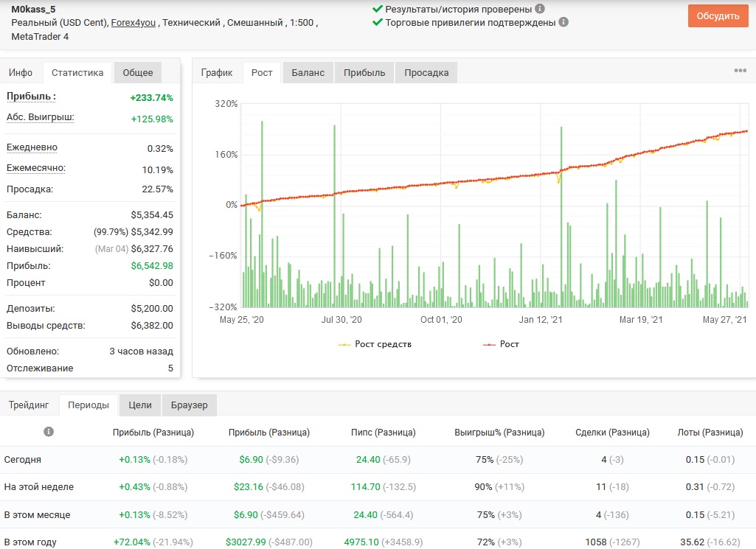
Task: Click the $5,354.45 balance value
Action: click(x=152, y=214)
